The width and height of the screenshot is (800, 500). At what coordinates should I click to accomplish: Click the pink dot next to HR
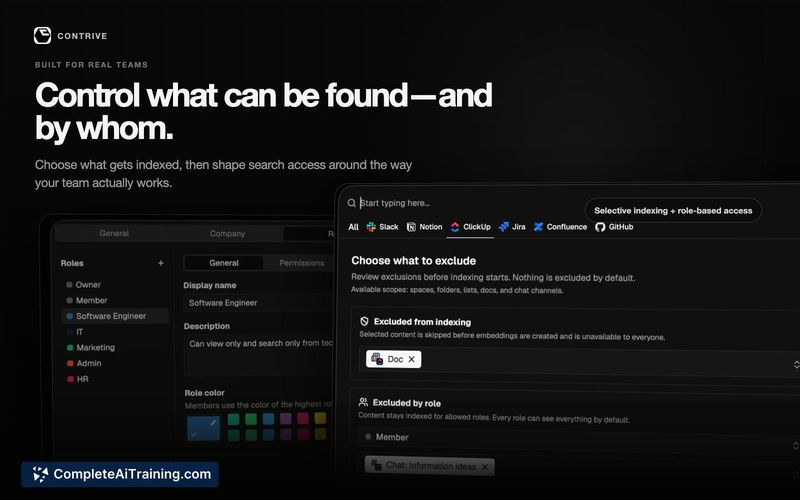tap(70, 379)
